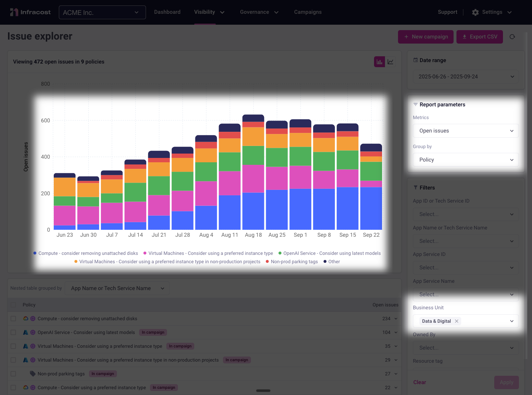Click the Infracost logo icon
Screen dimensions: 532x395
coord(14,12)
